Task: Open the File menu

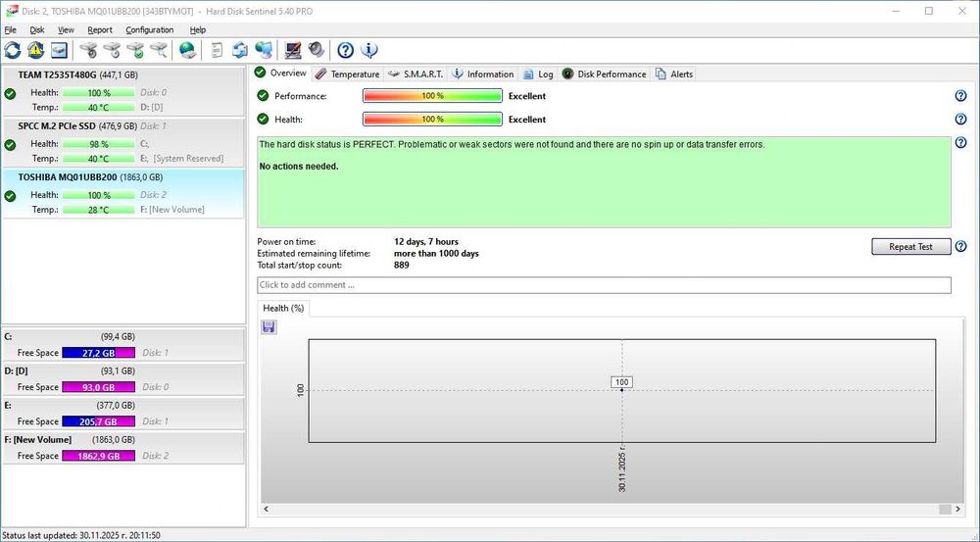Action: coord(10,29)
